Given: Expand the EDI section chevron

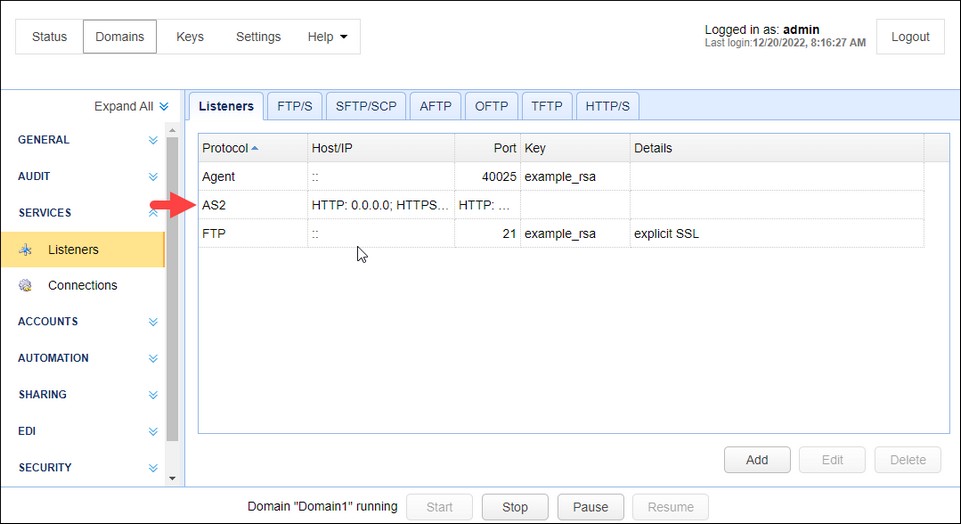Looking at the screenshot, I should (153, 431).
